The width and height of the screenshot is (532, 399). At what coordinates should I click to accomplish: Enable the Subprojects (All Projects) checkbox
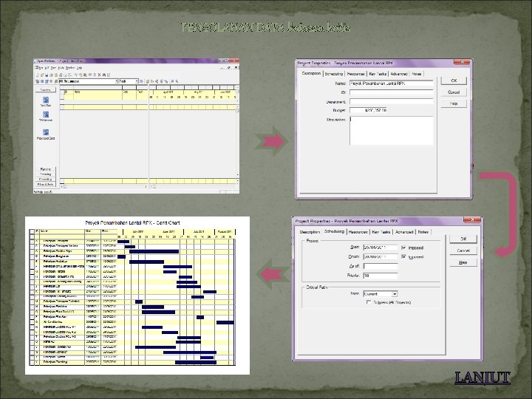point(369,302)
